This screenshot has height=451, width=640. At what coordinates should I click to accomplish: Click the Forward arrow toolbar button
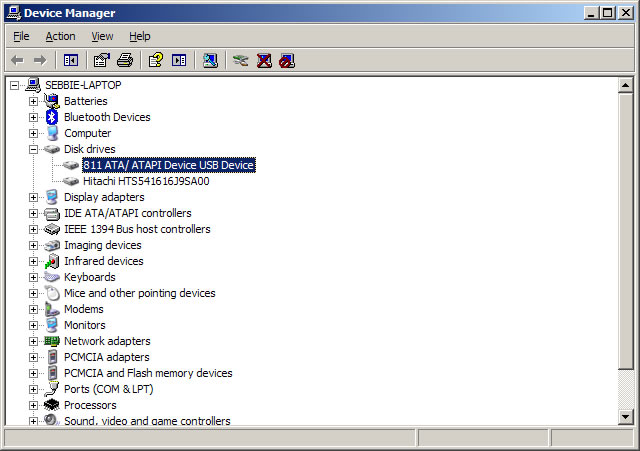[x=40, y=61]
